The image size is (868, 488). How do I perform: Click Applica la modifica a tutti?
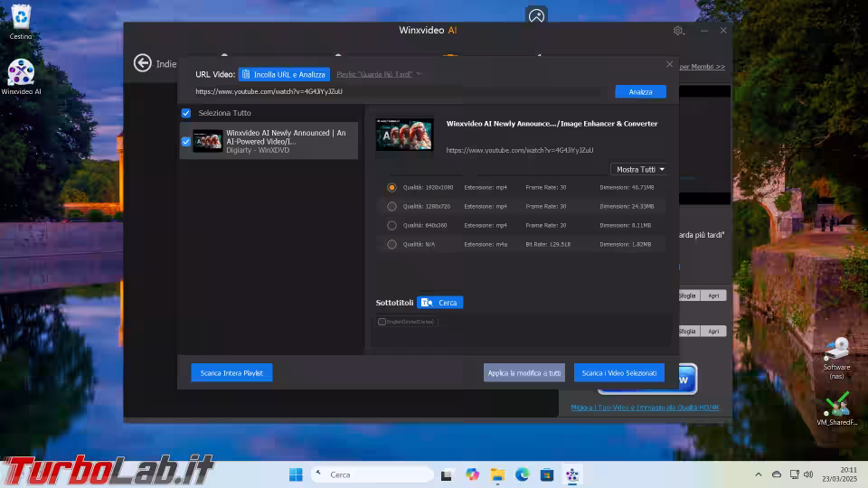pos(524,373)
